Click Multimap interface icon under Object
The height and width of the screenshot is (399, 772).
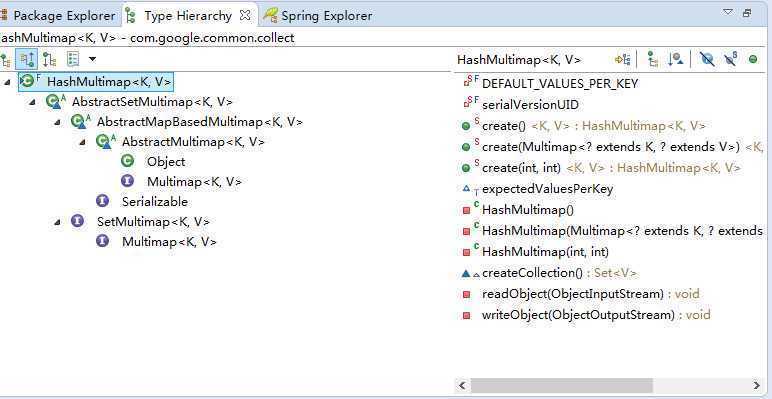pos(127,181)
